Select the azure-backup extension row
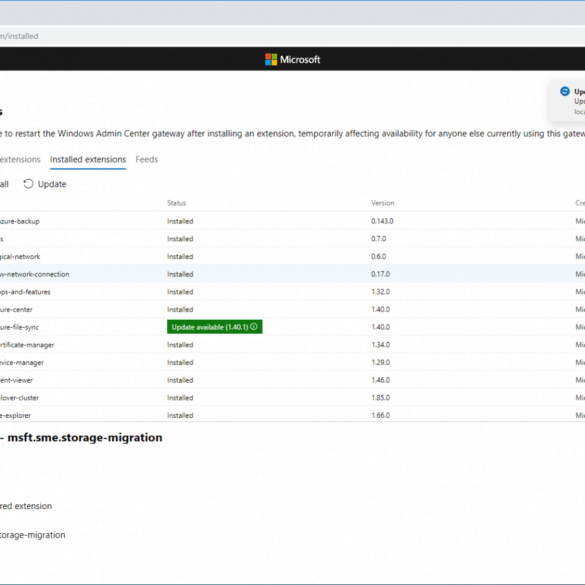Screen dimensions: 585x585 (x=292, y=221)
